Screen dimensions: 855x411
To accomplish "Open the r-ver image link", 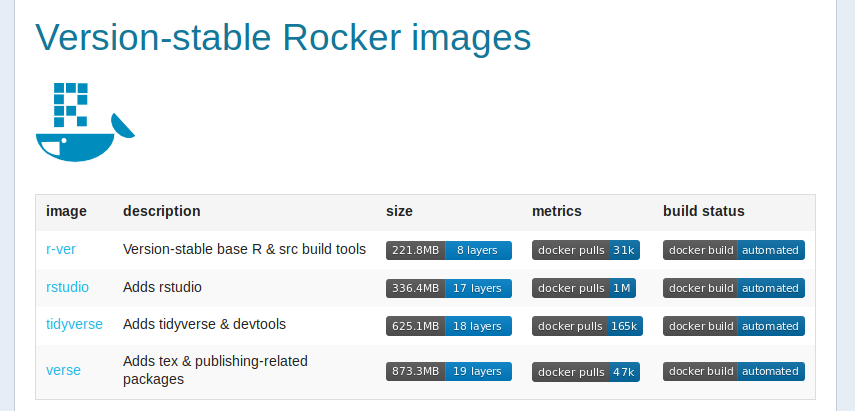I will point(61,249).
